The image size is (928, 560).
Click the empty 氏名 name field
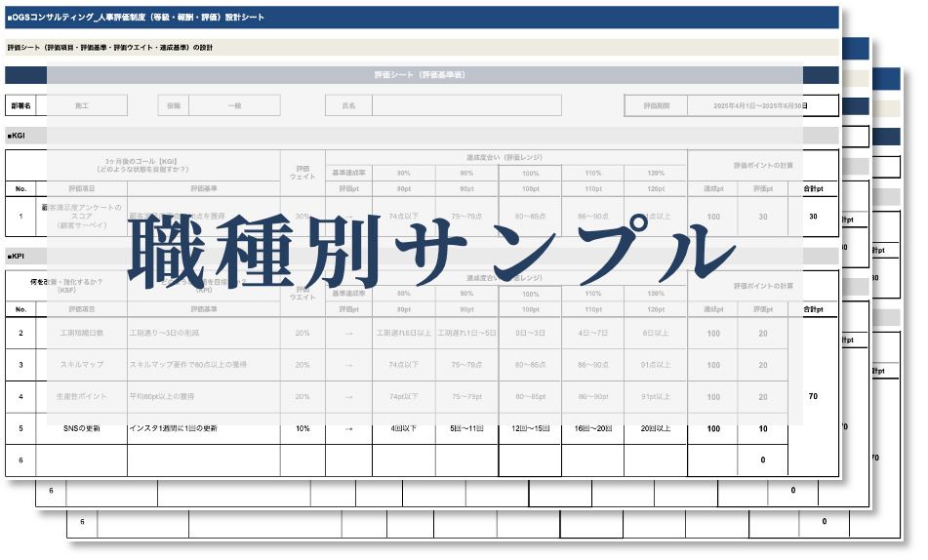488,105
